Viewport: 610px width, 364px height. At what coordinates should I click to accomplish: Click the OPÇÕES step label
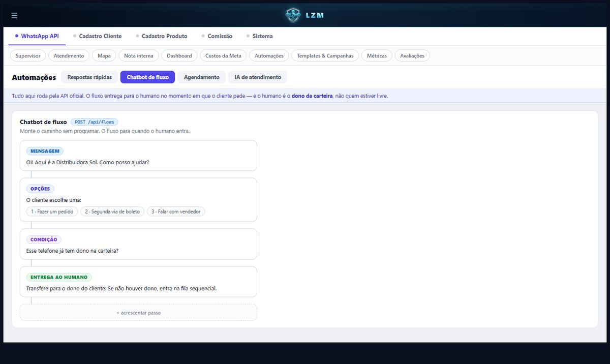[x=40, y=189]
